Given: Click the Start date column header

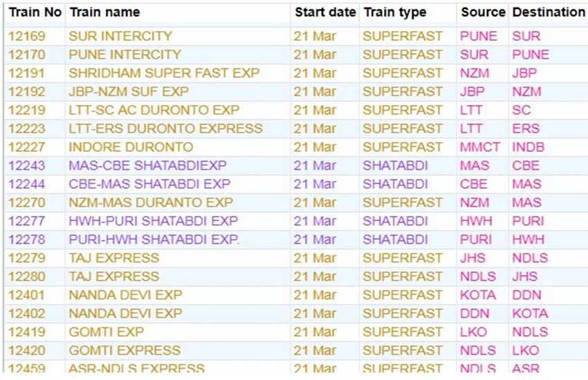Looking at the screenshot, I should click(x=325, y=12).
